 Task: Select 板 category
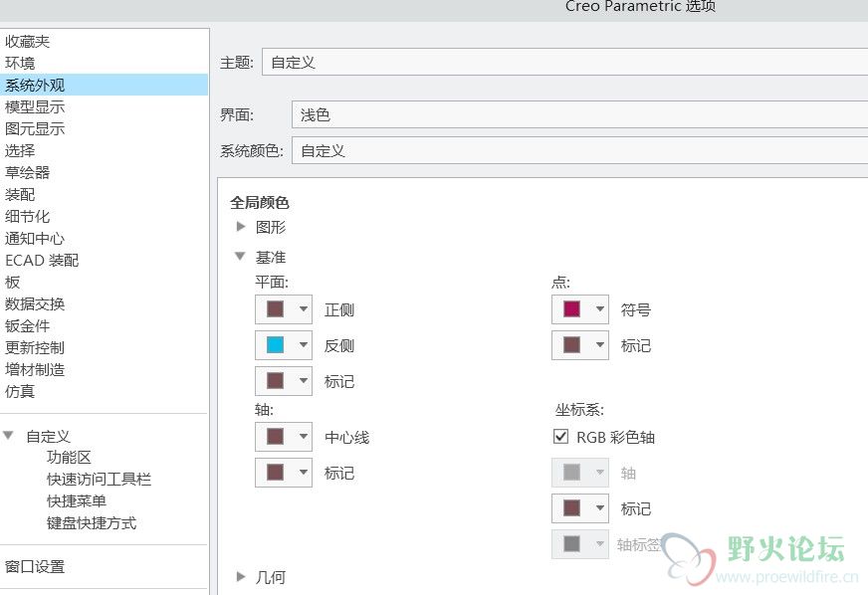13,283
